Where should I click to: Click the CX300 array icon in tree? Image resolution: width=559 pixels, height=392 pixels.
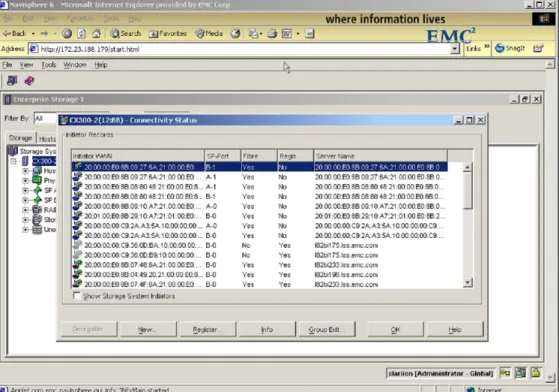tap(25, 161)
